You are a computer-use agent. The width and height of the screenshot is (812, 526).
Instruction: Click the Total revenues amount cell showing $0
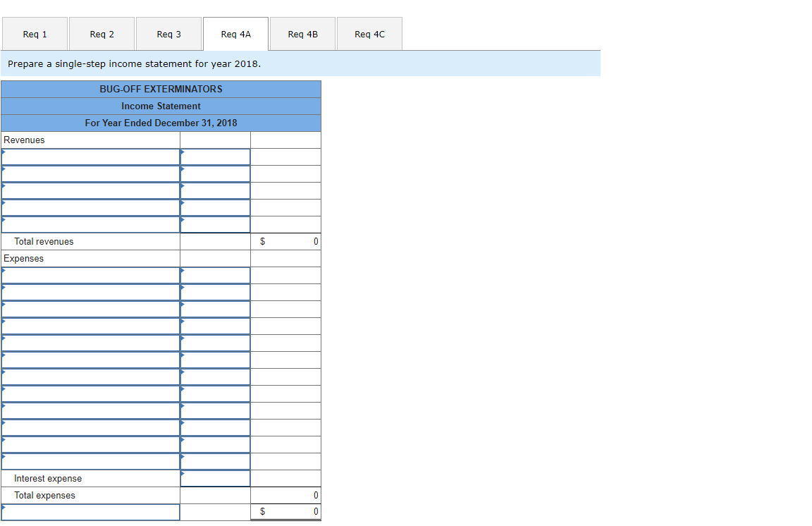tap(285, 241)
